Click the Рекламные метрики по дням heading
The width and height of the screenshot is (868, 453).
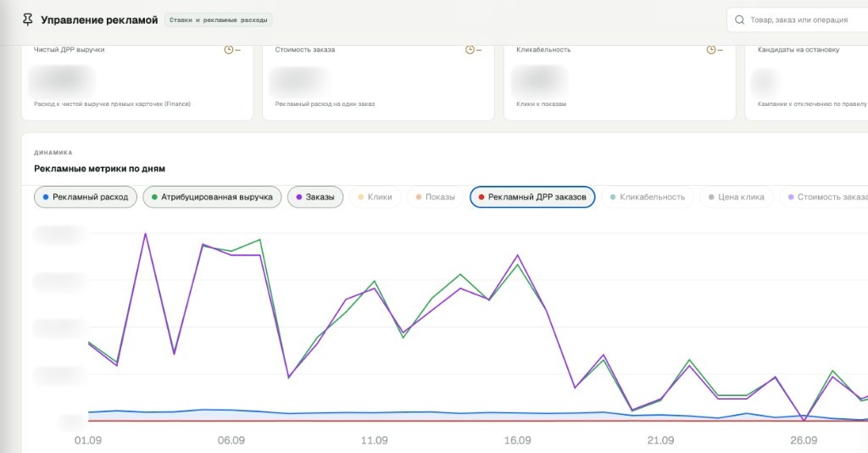coord(100,169)
